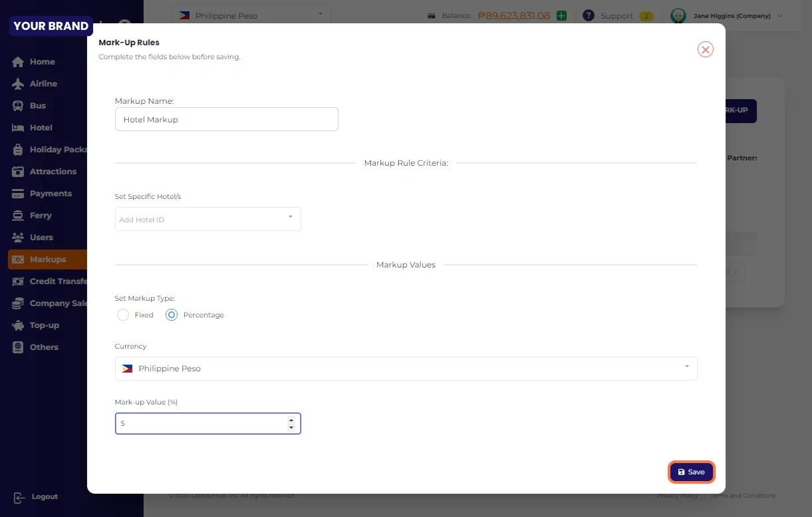Viewport: 812px width, 517px height.
Task: Save the markup rule
Action: click(691, 472)
